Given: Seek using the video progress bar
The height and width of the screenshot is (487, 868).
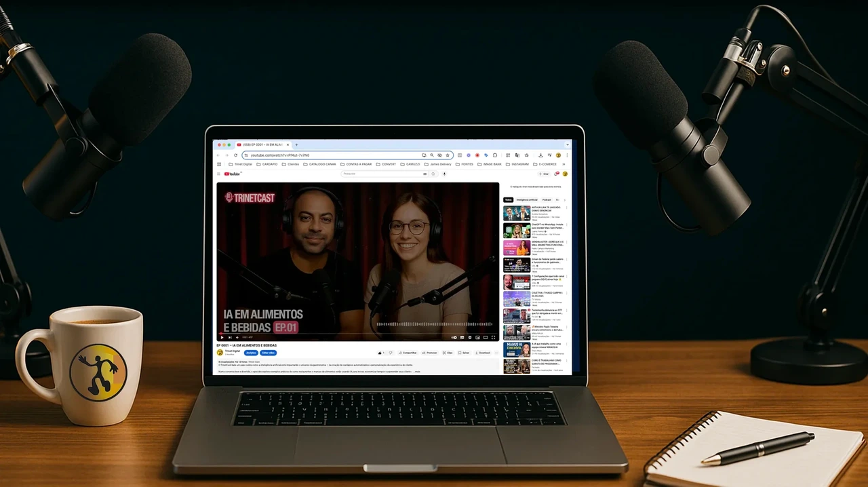Looking at the screenshot, I should pos(358,333).
